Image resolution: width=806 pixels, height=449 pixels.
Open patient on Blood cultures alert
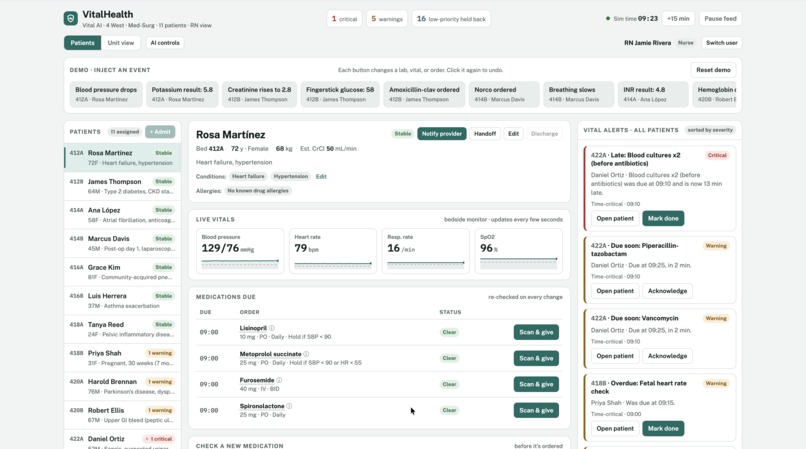(615, 219)
